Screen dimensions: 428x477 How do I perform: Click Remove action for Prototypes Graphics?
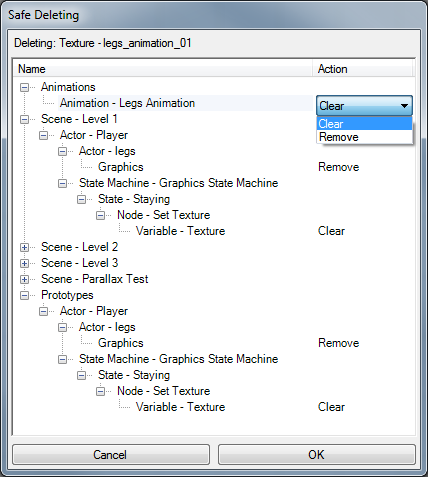[339, 343]
